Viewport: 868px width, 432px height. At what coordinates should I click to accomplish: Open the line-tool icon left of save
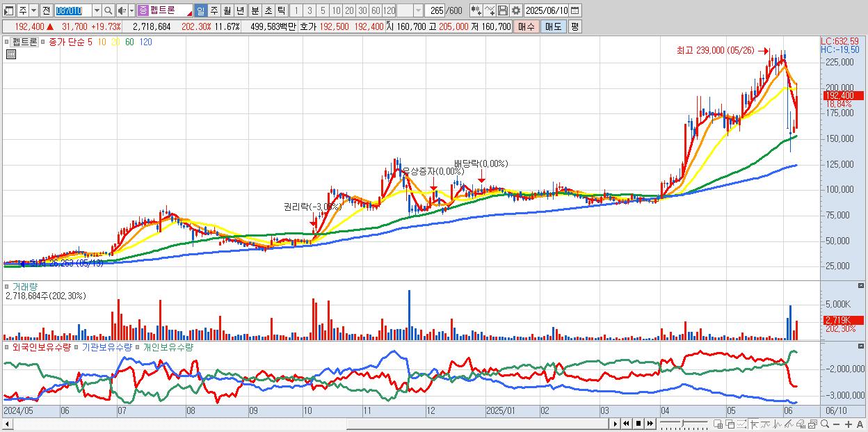pyautogui.click(x=490, y=10)
